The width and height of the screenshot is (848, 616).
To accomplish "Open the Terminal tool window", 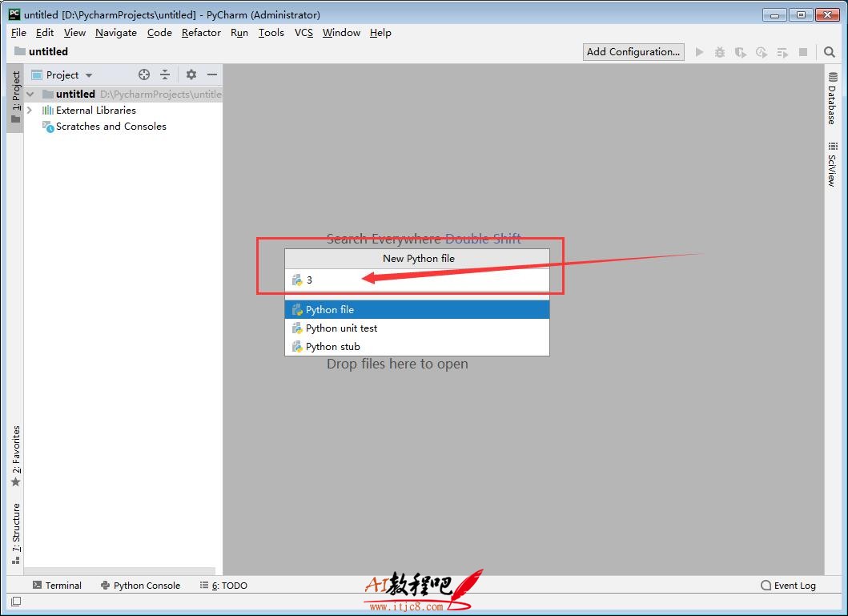I will point(57,586).
